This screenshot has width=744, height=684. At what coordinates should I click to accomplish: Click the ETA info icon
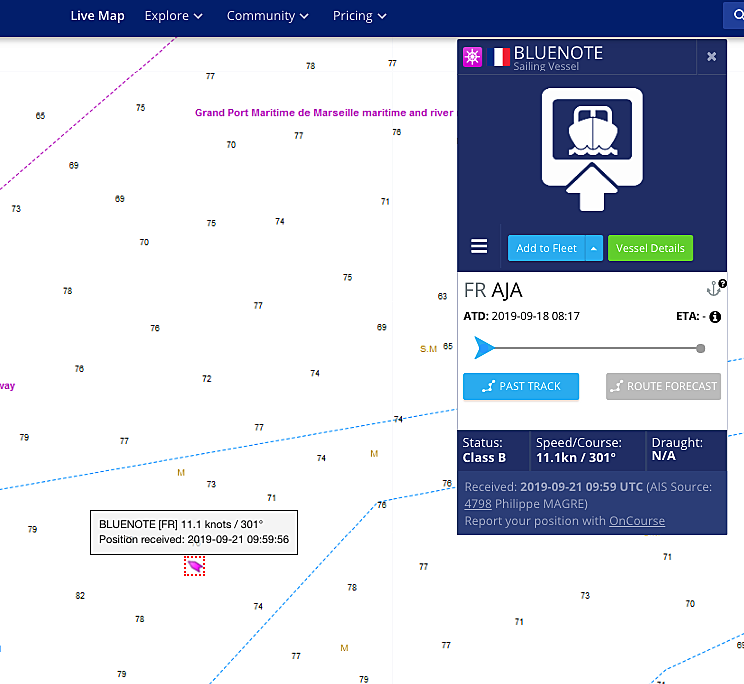click(x=715, y=317)
